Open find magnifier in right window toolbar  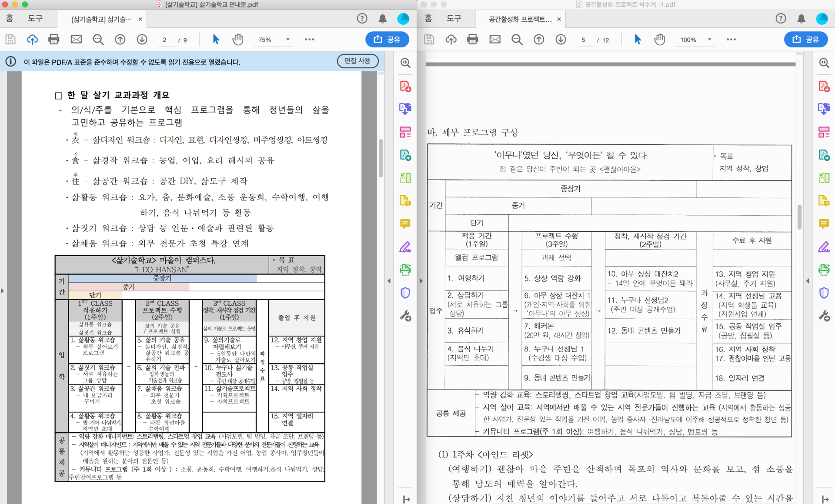click(x=517, y=40)
